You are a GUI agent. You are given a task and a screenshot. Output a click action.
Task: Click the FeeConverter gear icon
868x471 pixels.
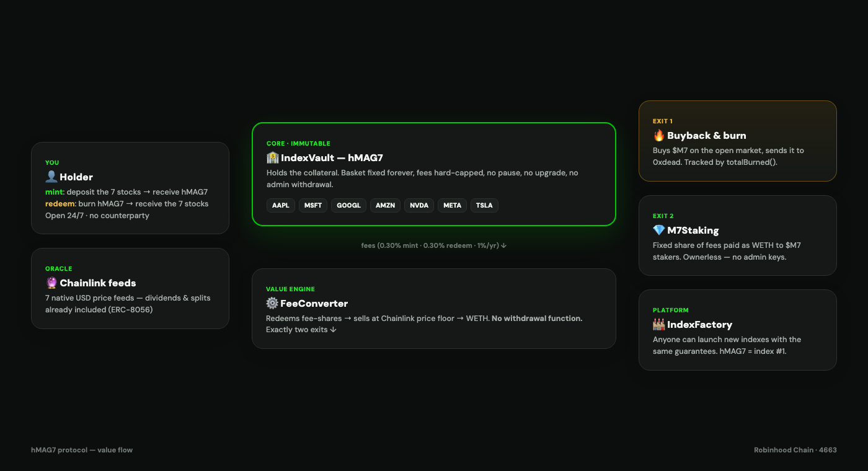coord(272,303)
